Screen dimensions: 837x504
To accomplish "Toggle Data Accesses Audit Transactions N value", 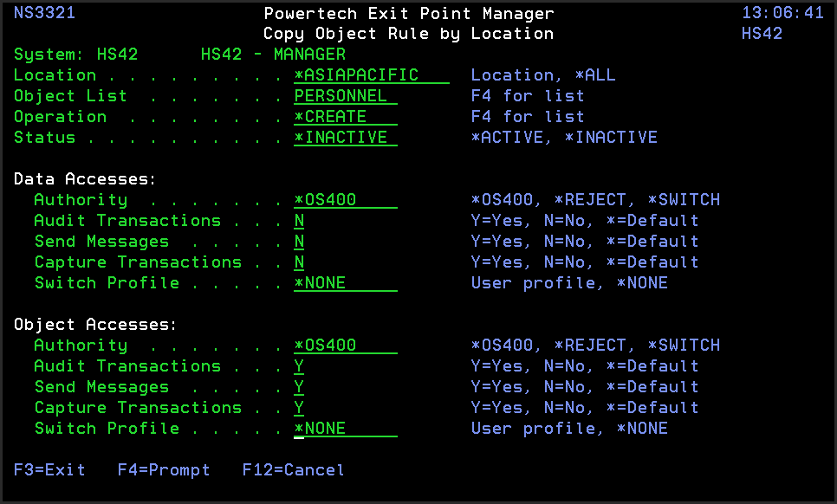I will pyautogui.click(x=299, y=221).
